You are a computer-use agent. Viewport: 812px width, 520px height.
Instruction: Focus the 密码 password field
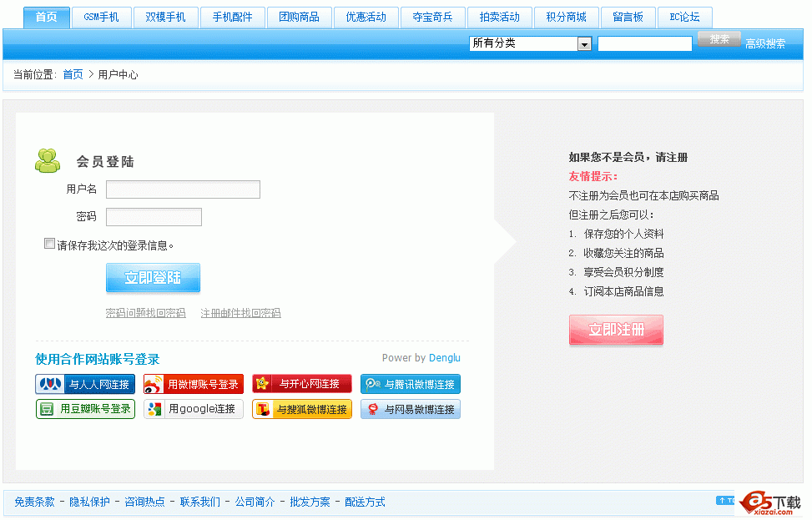[x=154, y=217]
